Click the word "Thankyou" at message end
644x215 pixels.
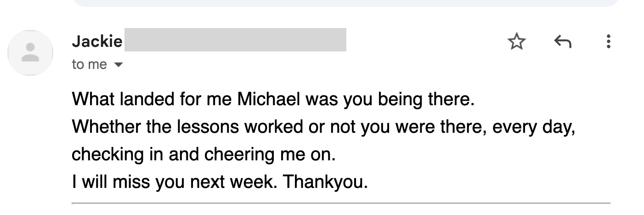325,182
